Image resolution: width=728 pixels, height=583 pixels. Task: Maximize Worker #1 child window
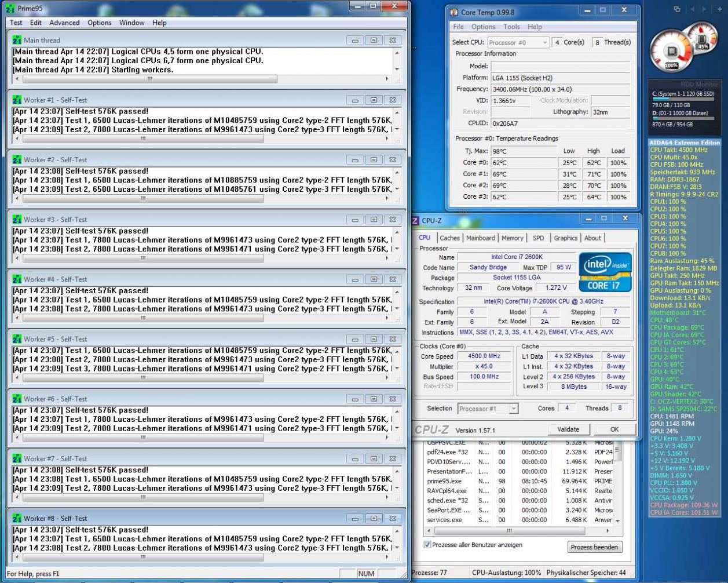point(374,100)
